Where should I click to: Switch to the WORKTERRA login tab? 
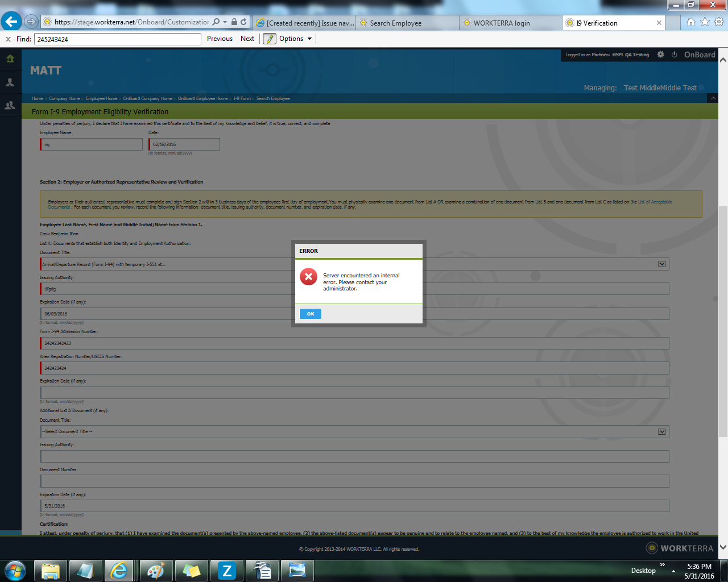coord(501,23)
